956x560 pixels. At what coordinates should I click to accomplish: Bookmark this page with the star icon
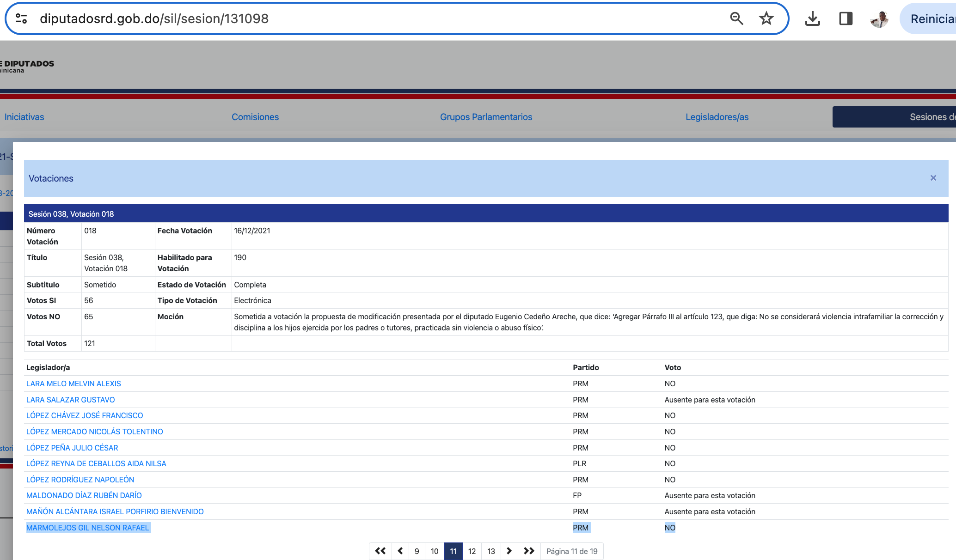click(766, 18)
